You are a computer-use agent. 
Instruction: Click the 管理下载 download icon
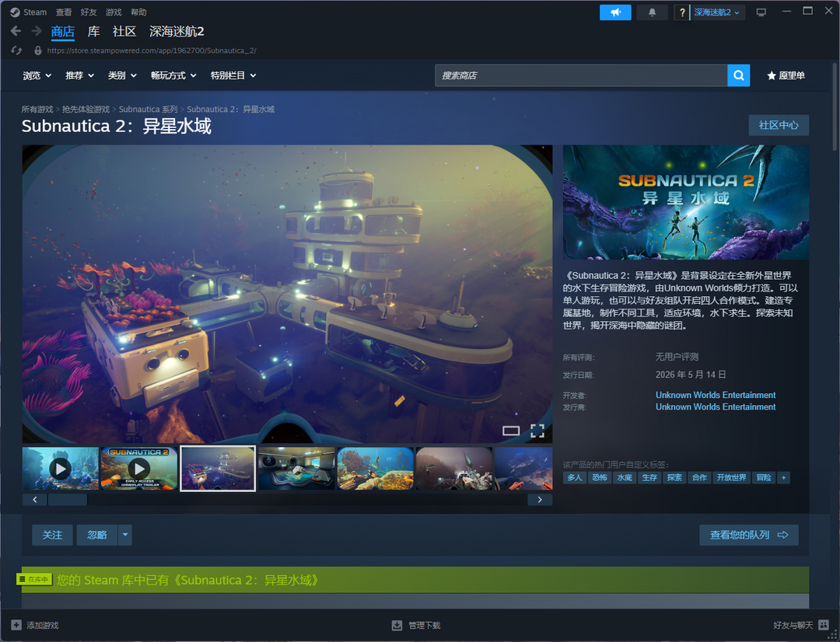(397, 625)
